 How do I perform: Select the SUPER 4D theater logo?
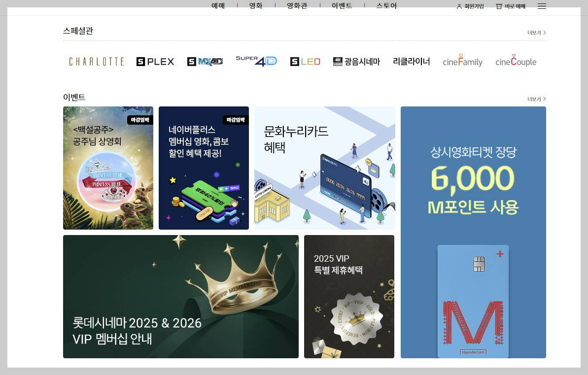pos(256,61)
